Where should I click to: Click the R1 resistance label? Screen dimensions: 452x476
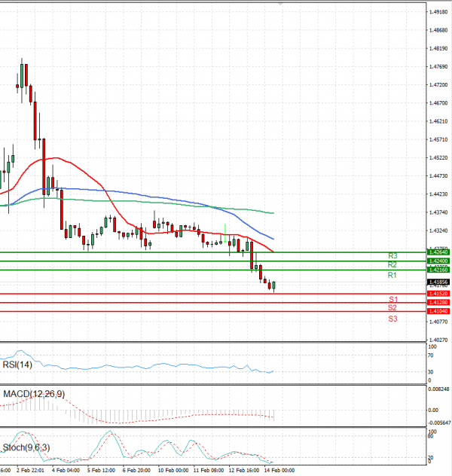[392, 275]
